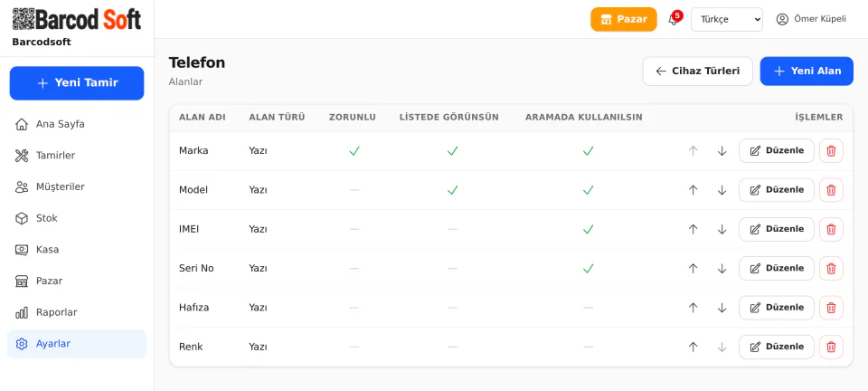Click the Alanlar subtitle text
The image size is (868, 391).
186,82
